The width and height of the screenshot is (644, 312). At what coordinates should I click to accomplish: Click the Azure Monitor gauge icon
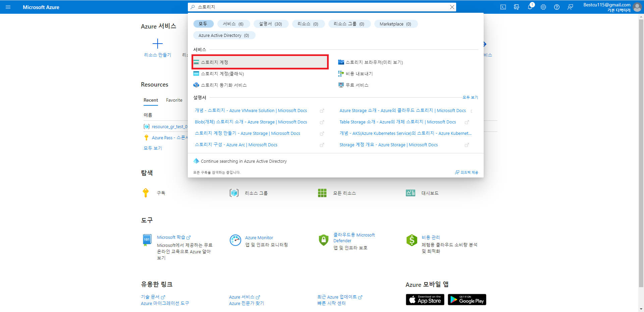click(x=235, y=240)
